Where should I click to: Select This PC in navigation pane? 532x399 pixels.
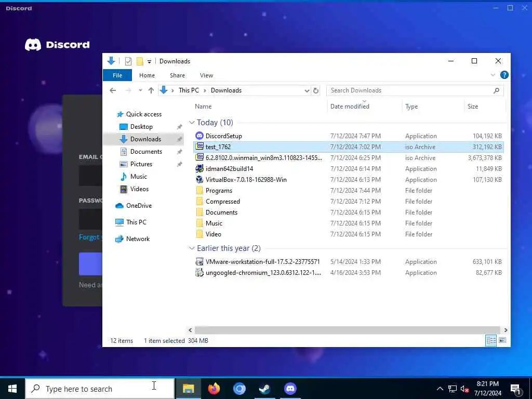click(136, 222)
